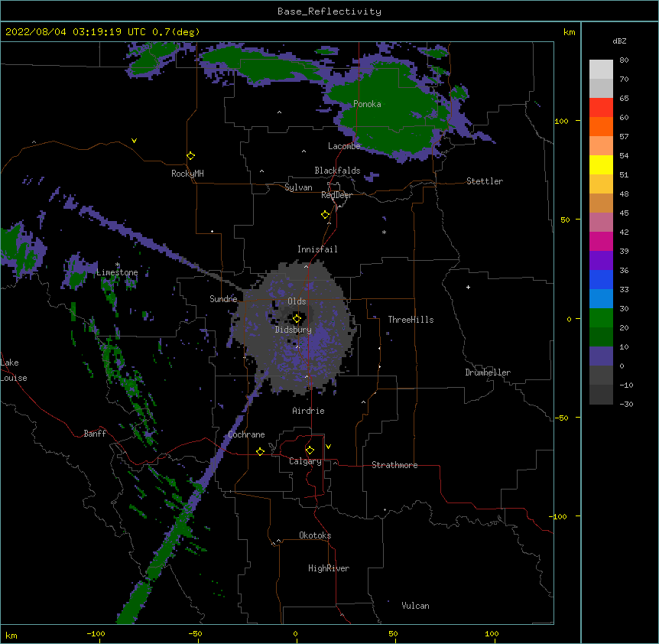The image size is (659, 644).
Task: Click the Base_Reflectivity title
Action: (x=329, y=11)
